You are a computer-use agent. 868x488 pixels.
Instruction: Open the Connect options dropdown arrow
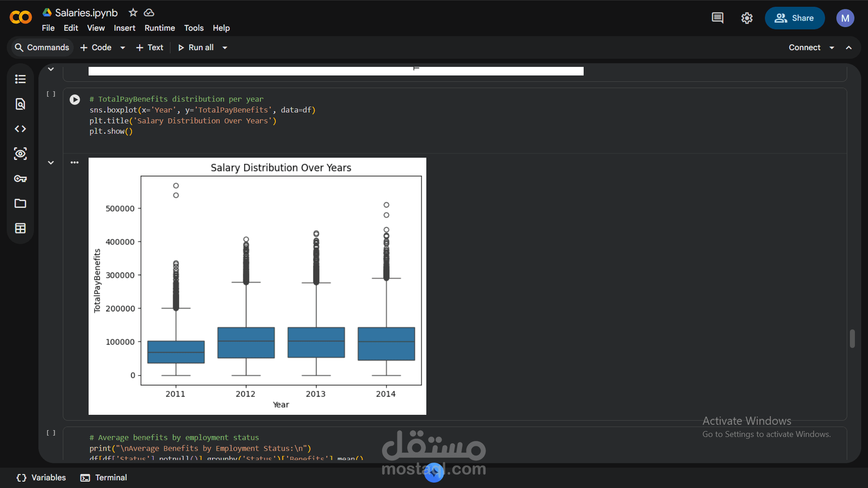point(832,47)
